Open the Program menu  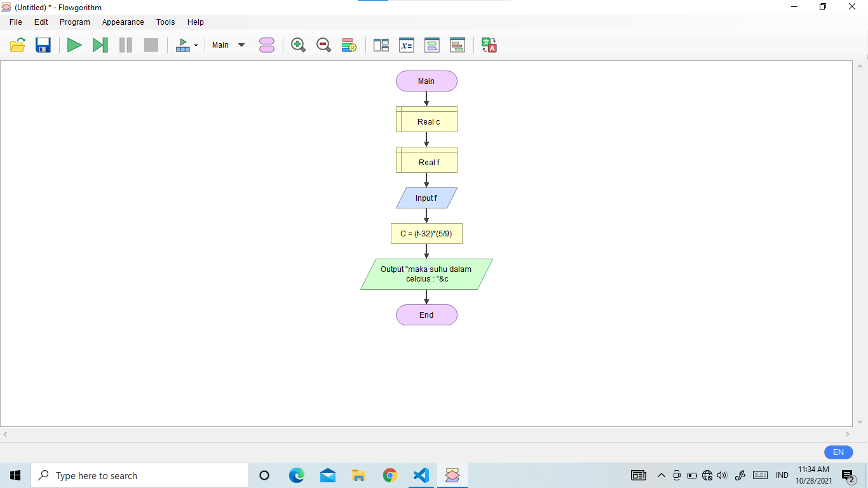74,22
